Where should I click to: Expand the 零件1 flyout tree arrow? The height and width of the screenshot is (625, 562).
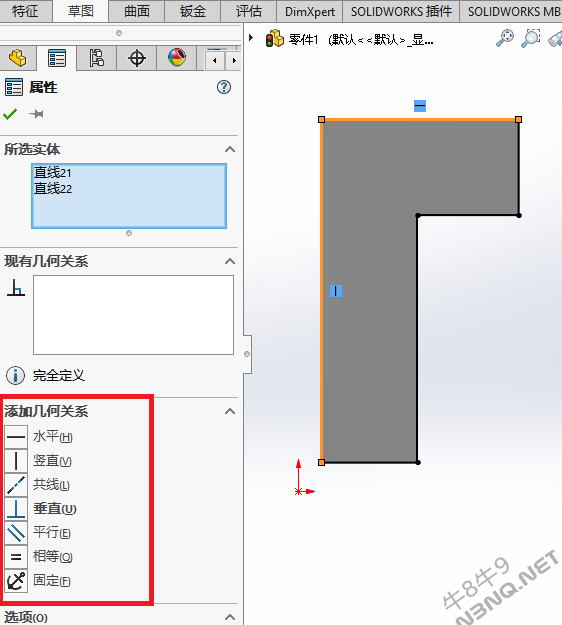251,38
